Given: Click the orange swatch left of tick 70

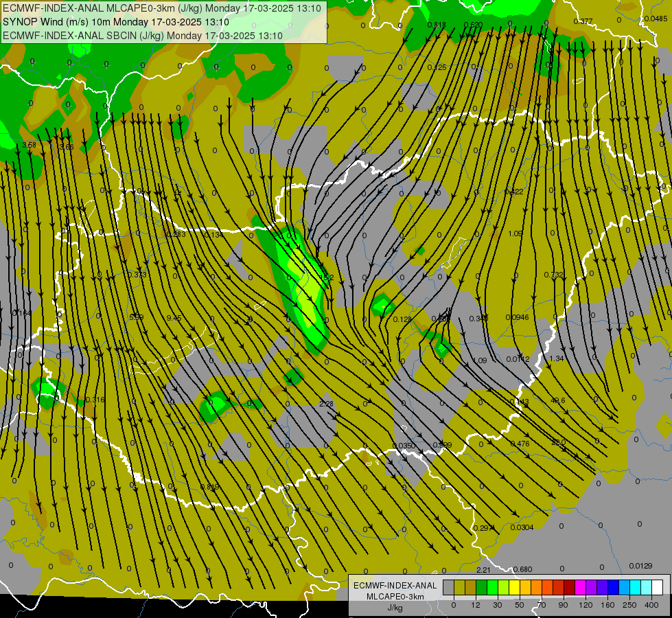Looking at the screenshot, I should tap(537, 587).
